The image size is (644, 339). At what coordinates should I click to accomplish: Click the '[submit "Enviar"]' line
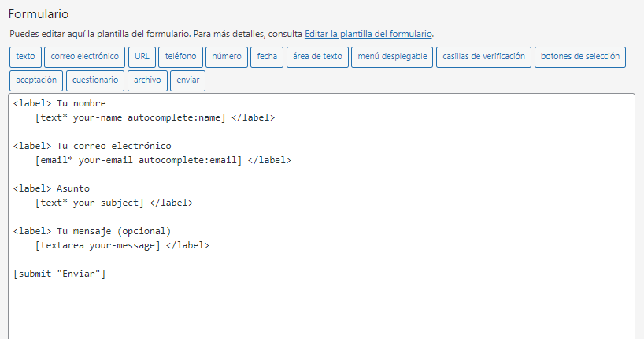pyautogui.click(x=60, y=274)
